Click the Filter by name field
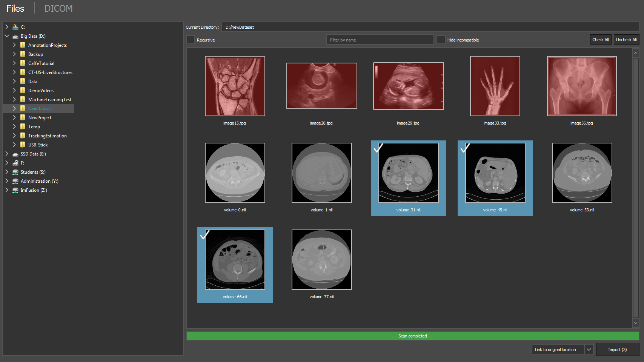The image size is (644, 362). click(380, 40)
